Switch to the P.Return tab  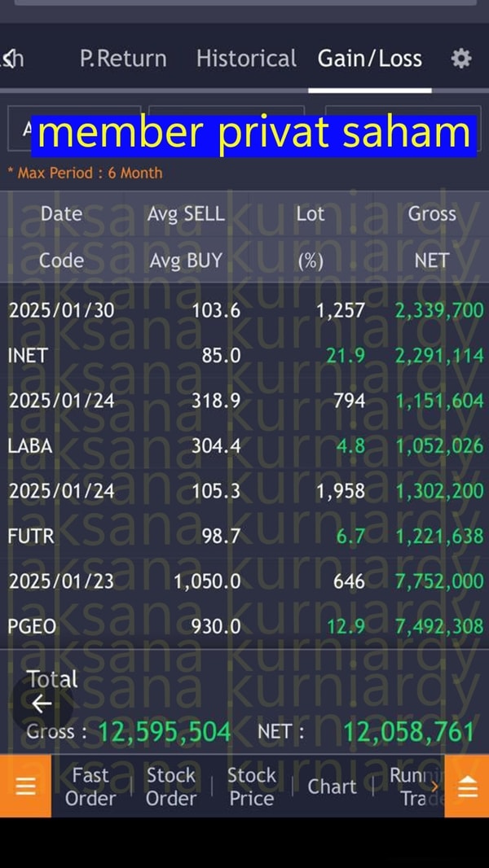[123, 59]
